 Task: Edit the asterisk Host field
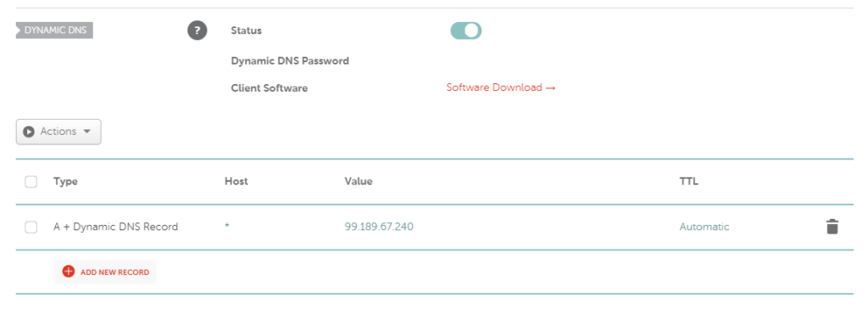coord(227,227)
